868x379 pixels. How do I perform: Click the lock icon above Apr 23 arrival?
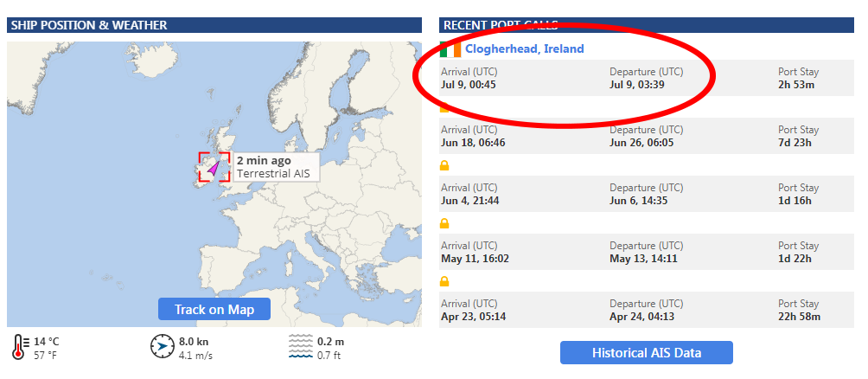[444, 281]
